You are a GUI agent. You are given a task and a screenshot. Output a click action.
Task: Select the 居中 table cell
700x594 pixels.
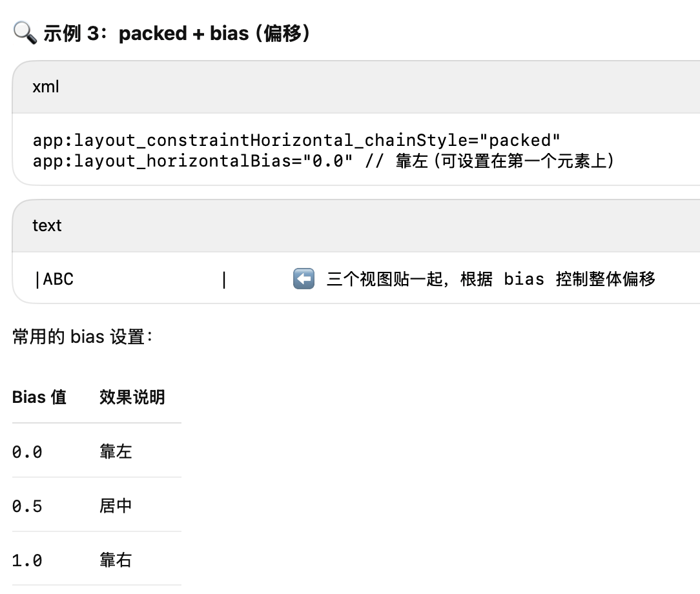pyautogui.click(x=116, y=506)
